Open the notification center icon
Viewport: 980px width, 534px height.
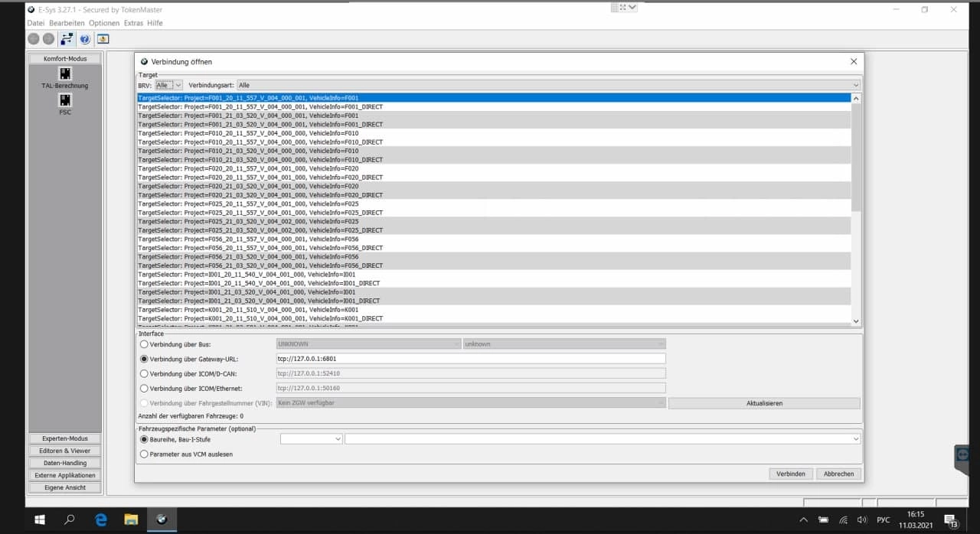tap(950, 520)
